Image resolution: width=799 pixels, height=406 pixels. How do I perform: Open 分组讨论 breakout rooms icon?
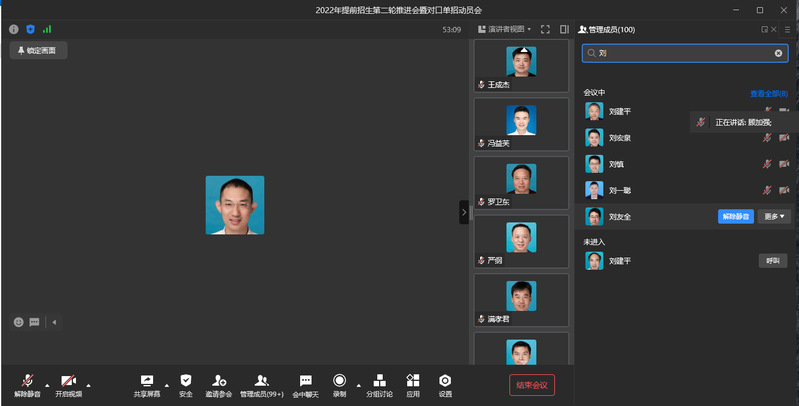(379, 381)
